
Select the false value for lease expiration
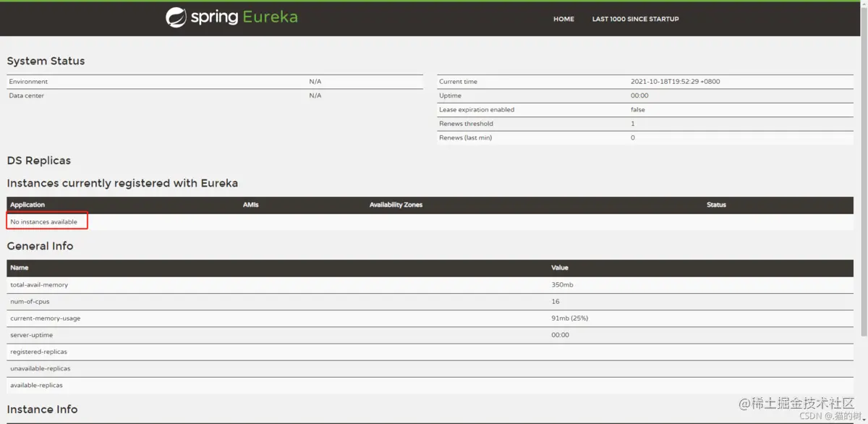(x=637, y=110)
